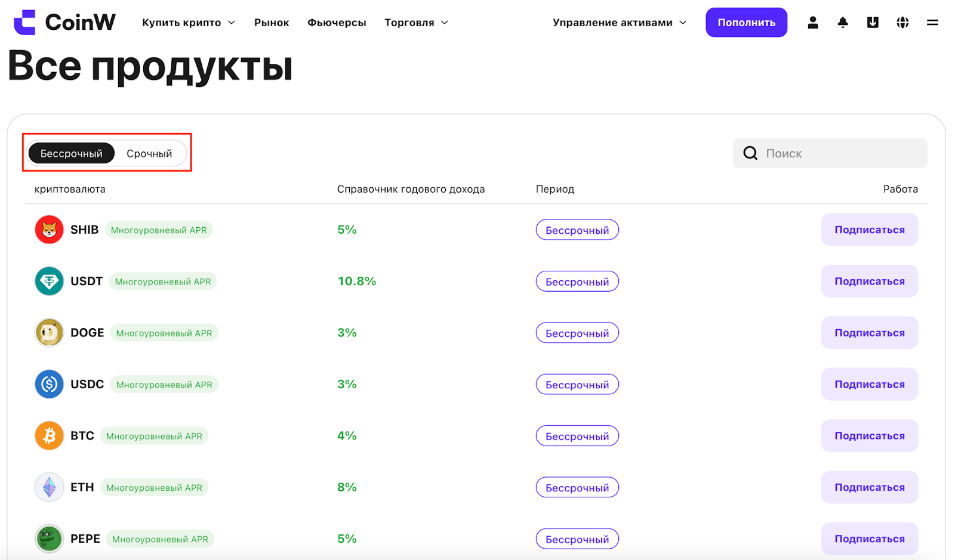Click the ETH coin icon
Image resolution: width=955 pixels, height=560 pixels.
[49, 487]
